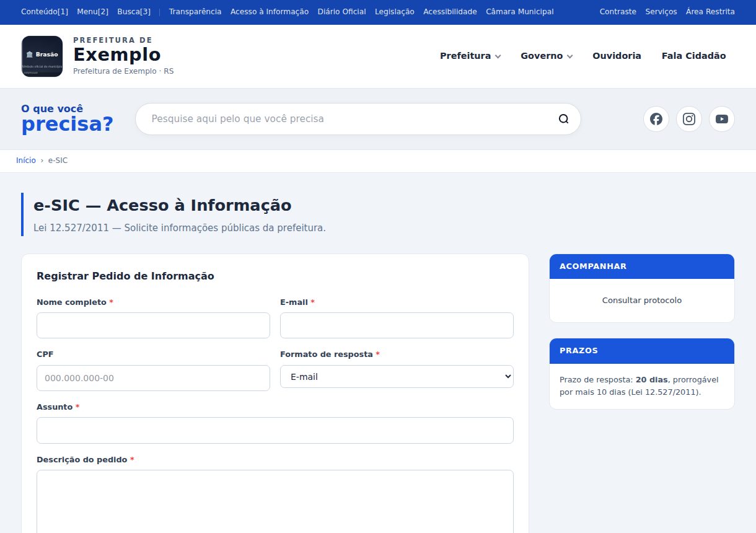Viewport: 756px width, 533px height.
Task: Open the Formato de resposta dropdown
Action: 397,376
